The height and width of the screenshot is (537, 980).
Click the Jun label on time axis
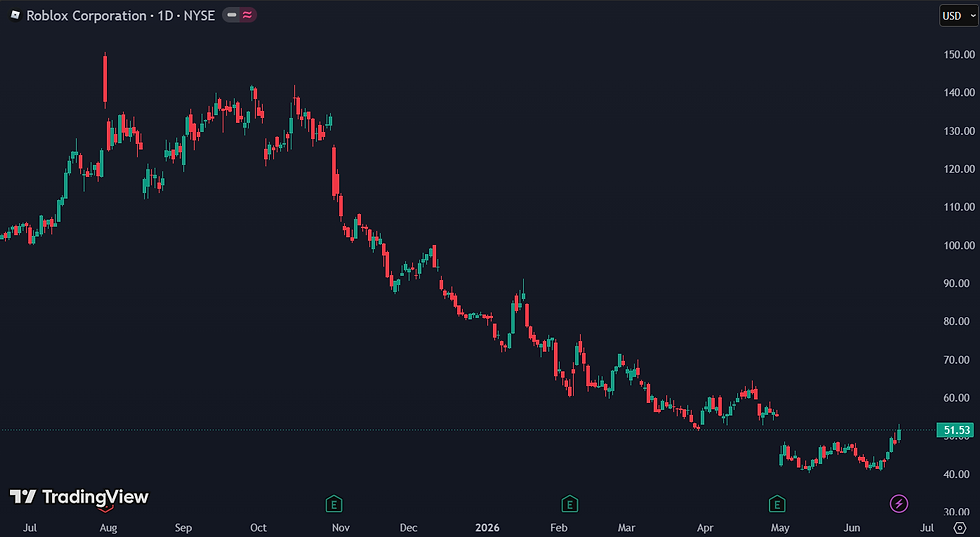coord(851,528)
